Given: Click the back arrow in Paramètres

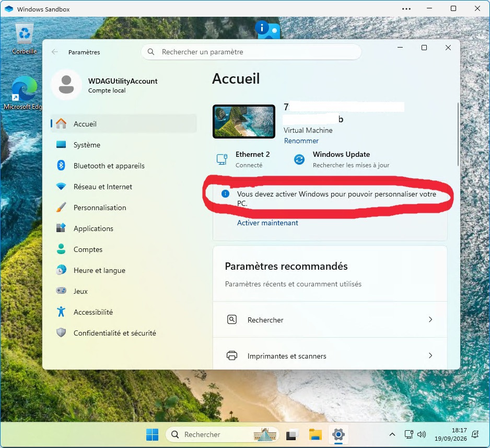Looking at the screenshot, I should click(x=55, y=52).
